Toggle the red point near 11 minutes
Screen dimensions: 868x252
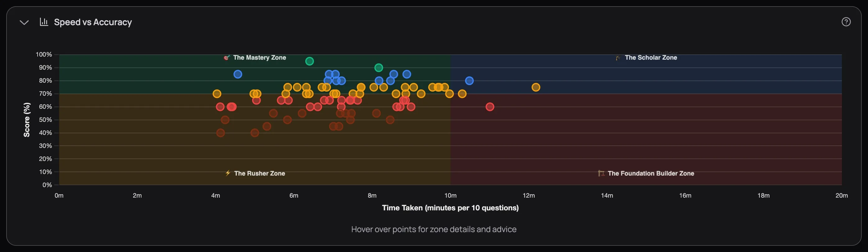click(490, 107)
